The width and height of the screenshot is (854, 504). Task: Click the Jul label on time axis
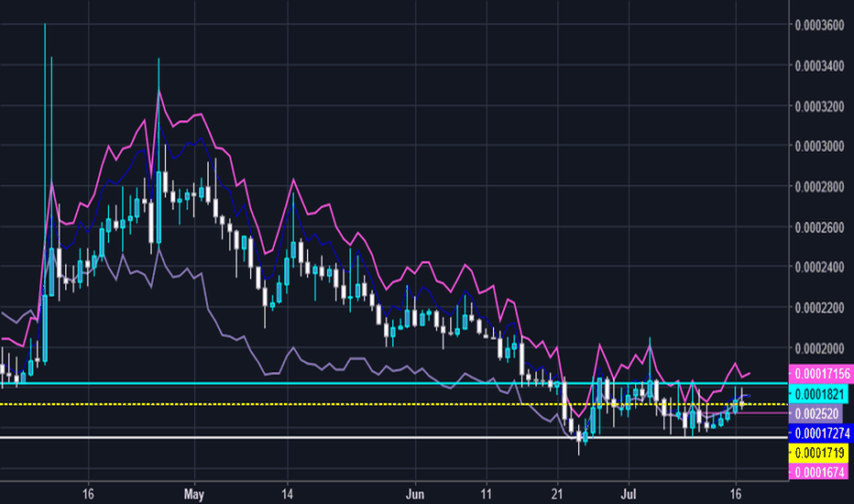coord(629,495)
